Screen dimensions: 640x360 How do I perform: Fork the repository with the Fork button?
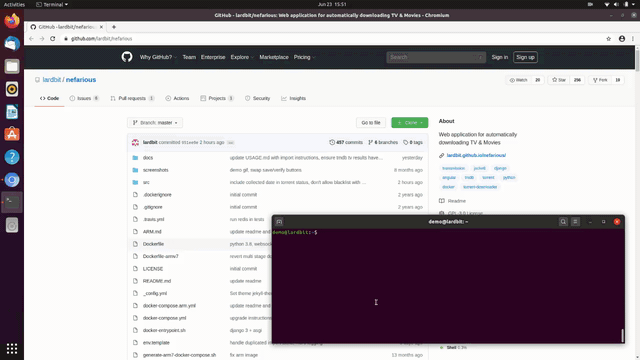click(x=600, y=80)
